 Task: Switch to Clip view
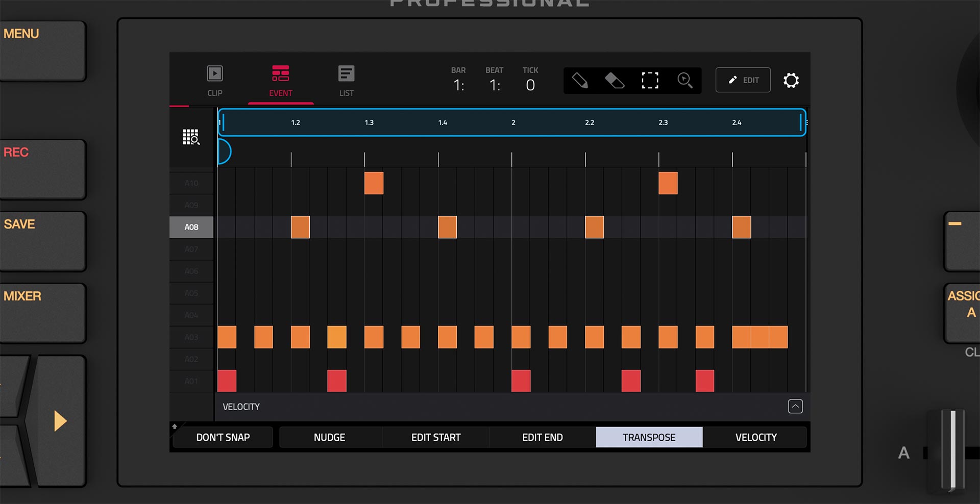215,81
